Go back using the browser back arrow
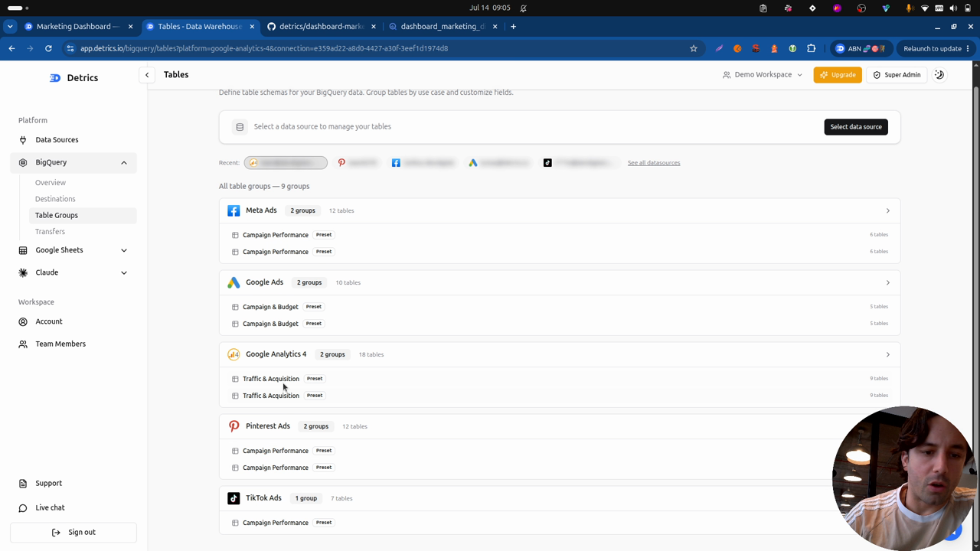Image resolution: width=980 pixels, height=551 pixels. [x=11, y=48]
